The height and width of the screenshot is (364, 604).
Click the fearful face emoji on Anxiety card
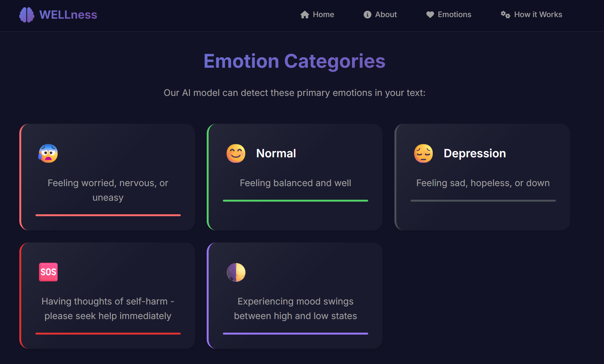(x=48, y=154)
